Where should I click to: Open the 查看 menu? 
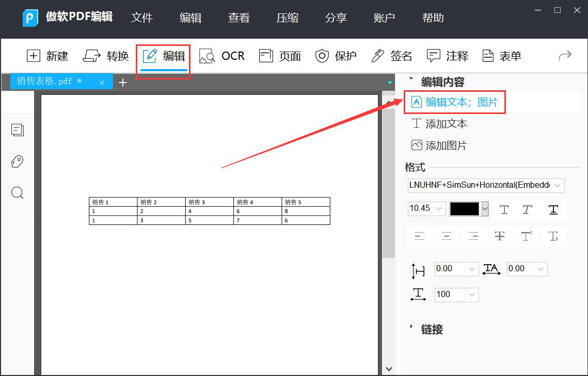coord(239,18)
